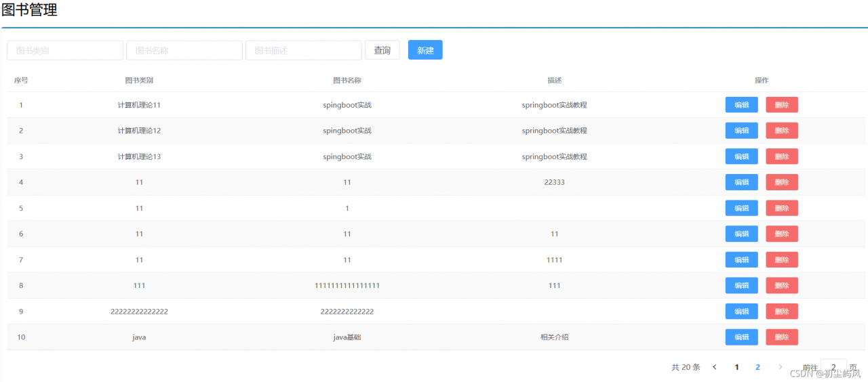
Task: Click the 1111111111111111 name cell
Action: (x=347, y=285)
